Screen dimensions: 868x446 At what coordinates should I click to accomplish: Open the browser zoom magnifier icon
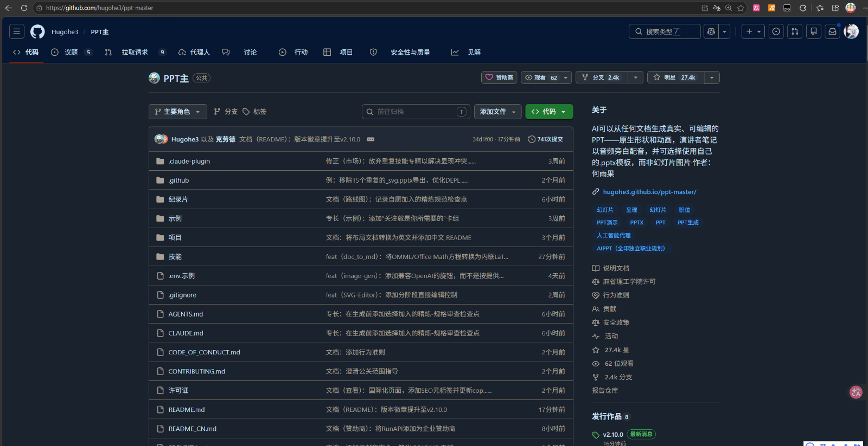[x=729, y=8]
